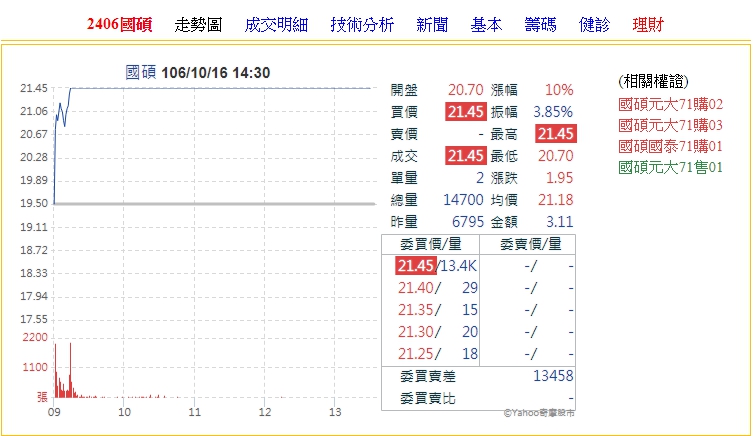The image size is (753, 436).
Task: Click the intraday price line chart
Action: coord(211,146)
